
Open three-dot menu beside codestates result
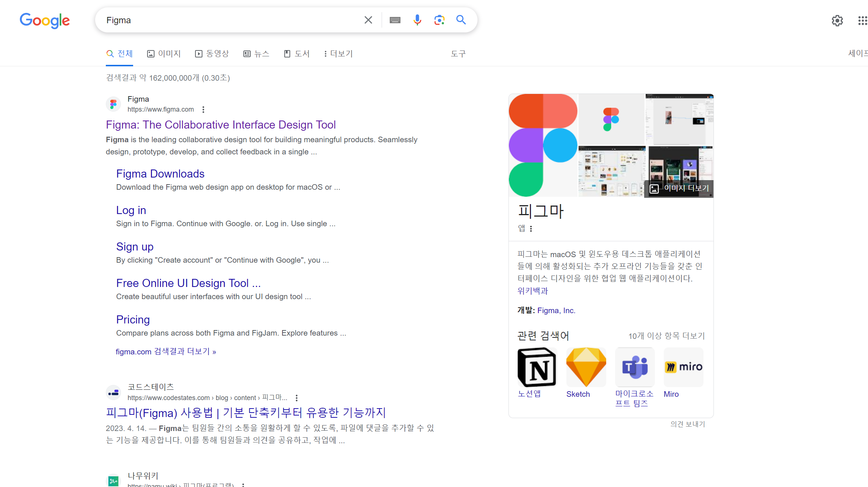[296, 398]
